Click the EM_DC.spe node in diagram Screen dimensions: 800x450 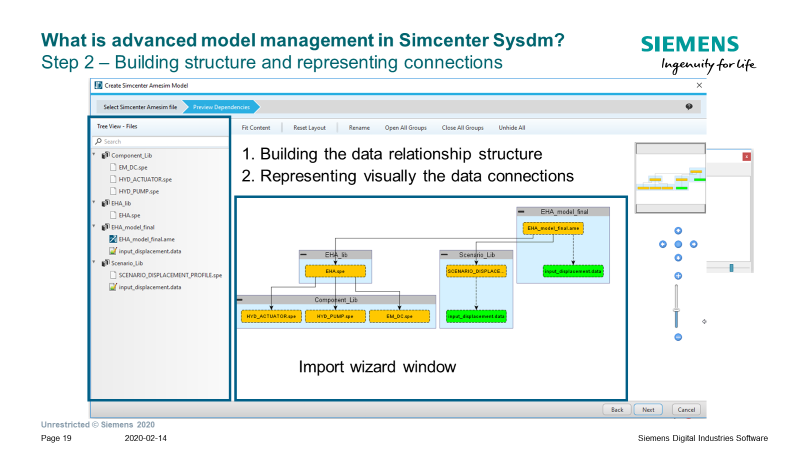coord(399,316)
